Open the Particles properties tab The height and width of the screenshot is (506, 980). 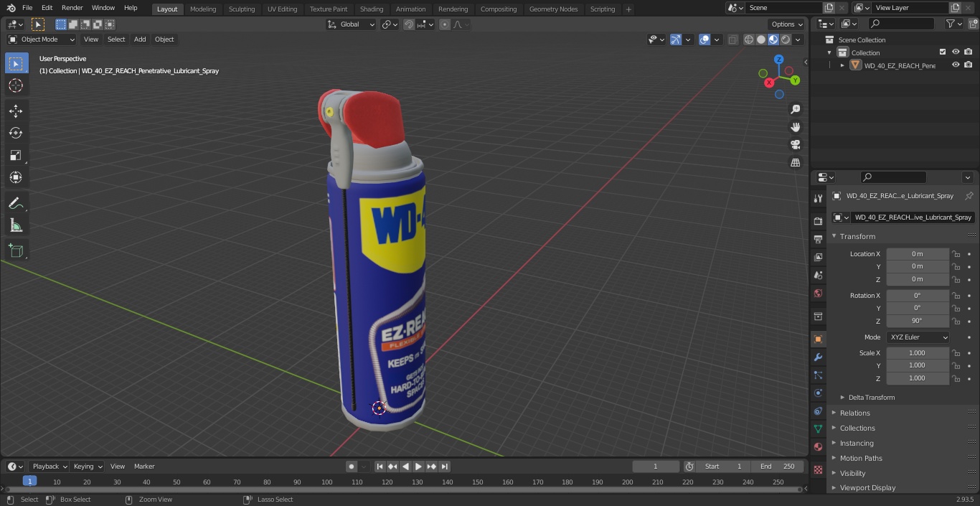click(818, 375)
